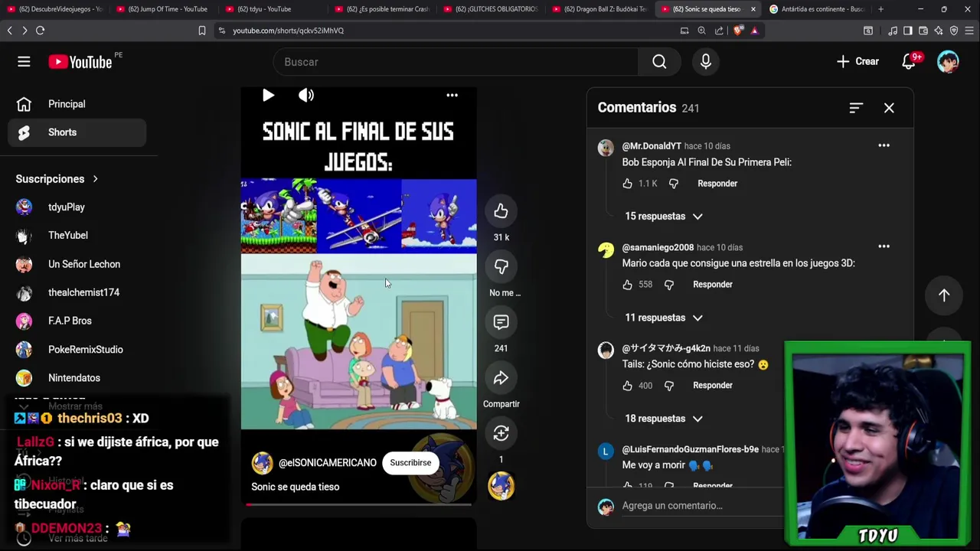Dislike the comment by @Mr.DonaldYT
980x551 pixels.
(674, 184)
